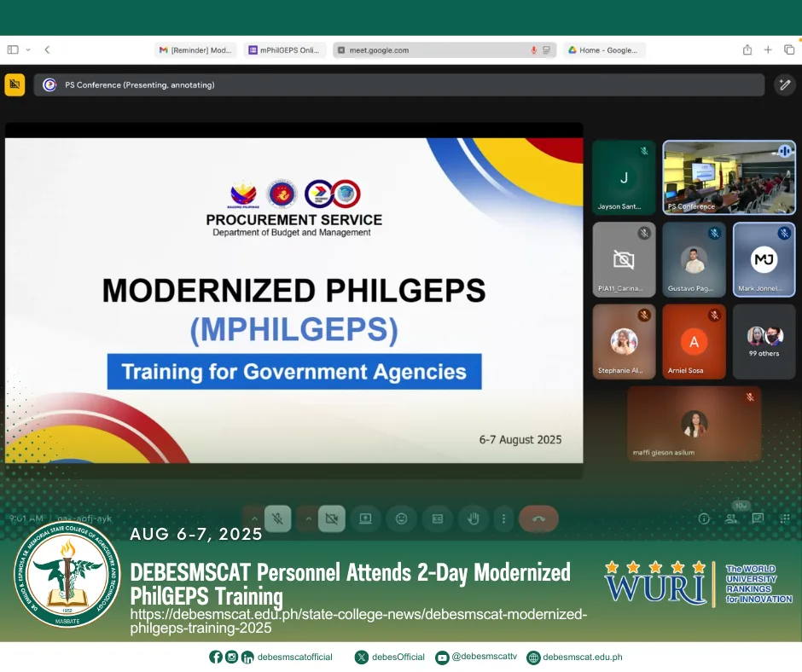Screen dimensions: 802x672
Task: Click the muted mic icon on PIA11_Carina tile
Action: [x=644, y=233]
